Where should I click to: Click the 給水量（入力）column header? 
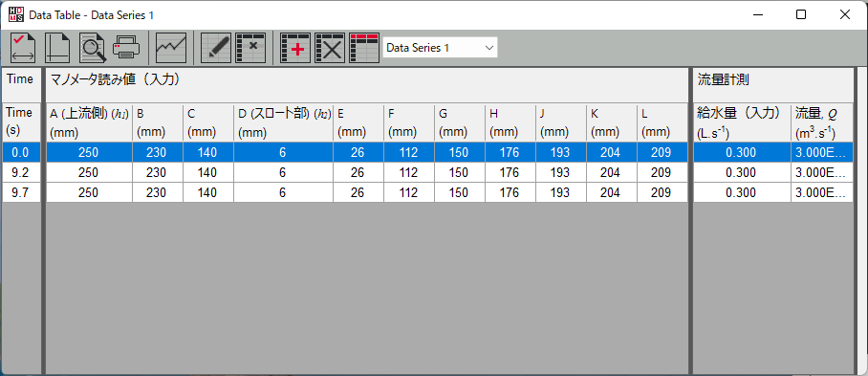tap(742, 122)
